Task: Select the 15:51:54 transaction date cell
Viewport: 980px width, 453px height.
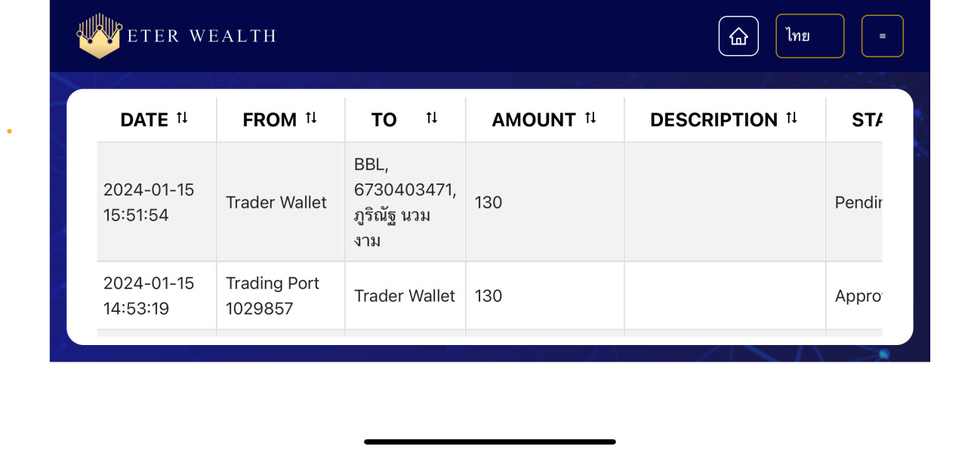Action: pyautogui.click(x=149, y=202)
